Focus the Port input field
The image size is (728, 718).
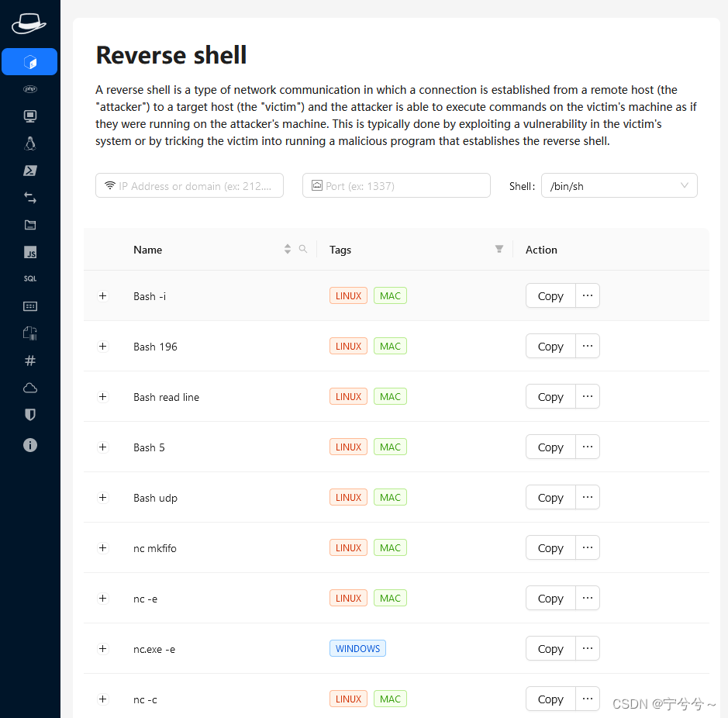pyautogui.click(x=396, y=186)
